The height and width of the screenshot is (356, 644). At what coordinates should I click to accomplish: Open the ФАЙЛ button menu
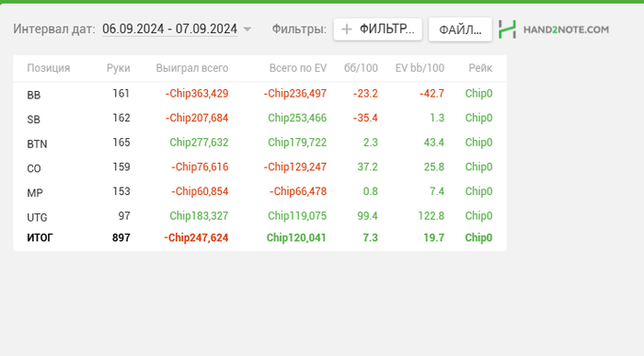(460, 29)
